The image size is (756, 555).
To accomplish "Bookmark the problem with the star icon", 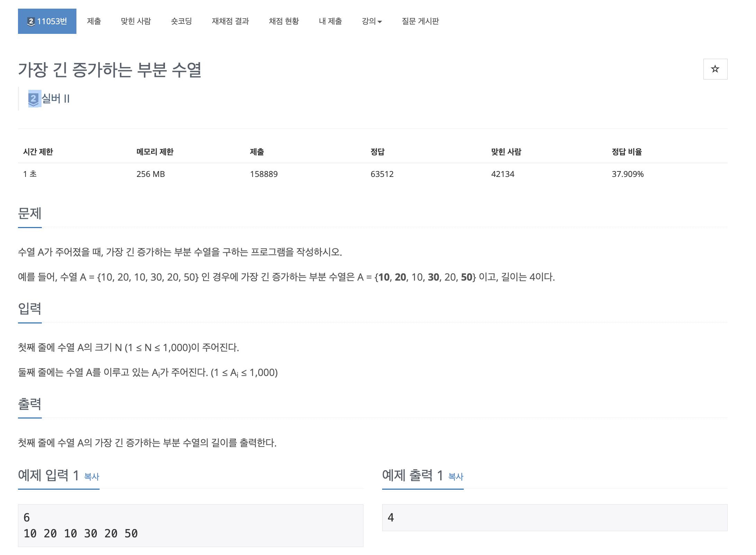I will 715,69.
